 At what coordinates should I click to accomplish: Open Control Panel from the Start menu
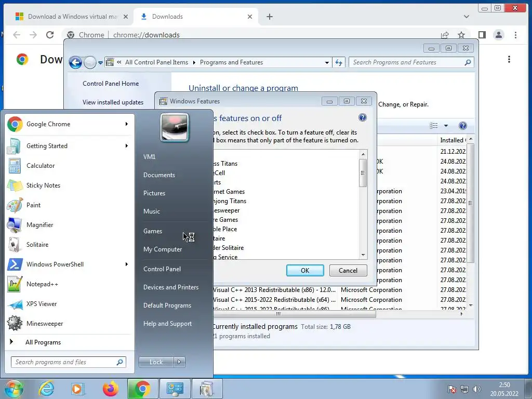pyautogui.click(x=162, y=269)
